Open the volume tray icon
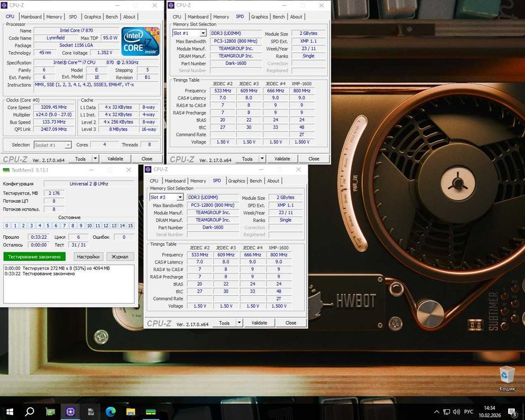Viewport: 525px width, 420px height. 456,412
